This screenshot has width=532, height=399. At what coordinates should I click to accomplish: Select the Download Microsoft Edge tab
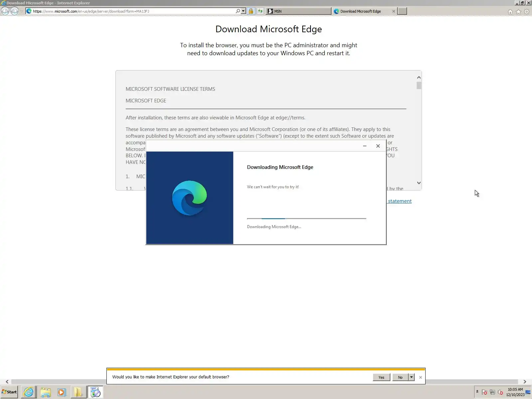click(361, 11)
